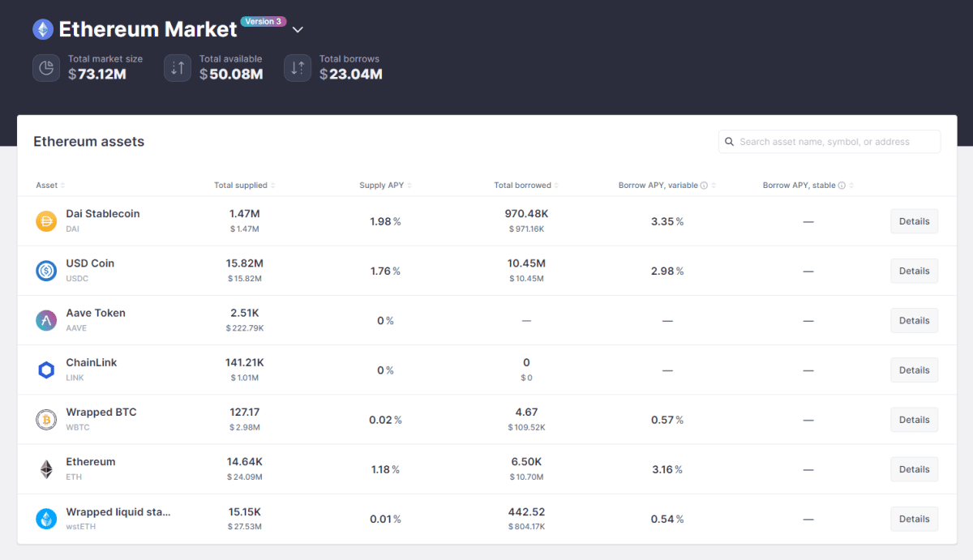This screenshot has height=560, width=973.
Task: Click the 1.98% supply APY value
Action: tap(386, 221)
